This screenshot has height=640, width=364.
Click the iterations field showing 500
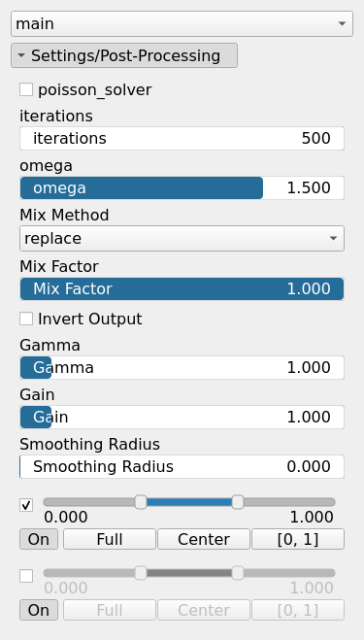click(182, 138)
